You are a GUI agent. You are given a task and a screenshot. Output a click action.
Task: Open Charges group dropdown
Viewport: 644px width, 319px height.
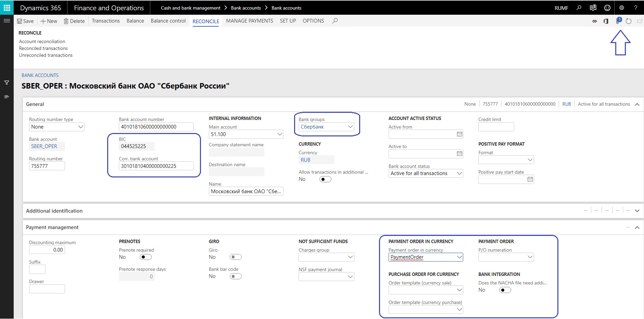[x=350, y=257]
